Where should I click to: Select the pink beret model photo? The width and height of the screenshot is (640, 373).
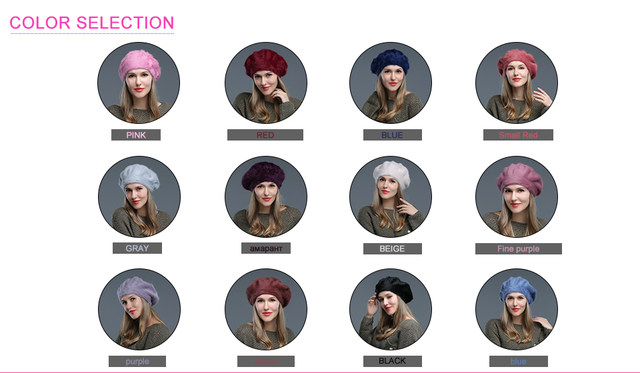[138, 83]
